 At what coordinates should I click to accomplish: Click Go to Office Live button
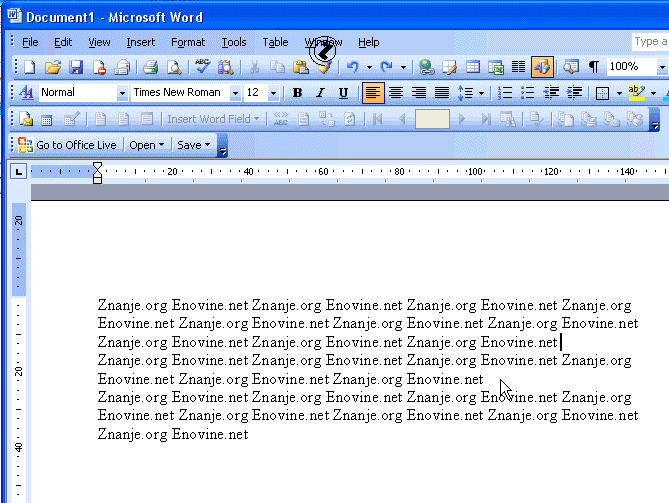(67, 145)
